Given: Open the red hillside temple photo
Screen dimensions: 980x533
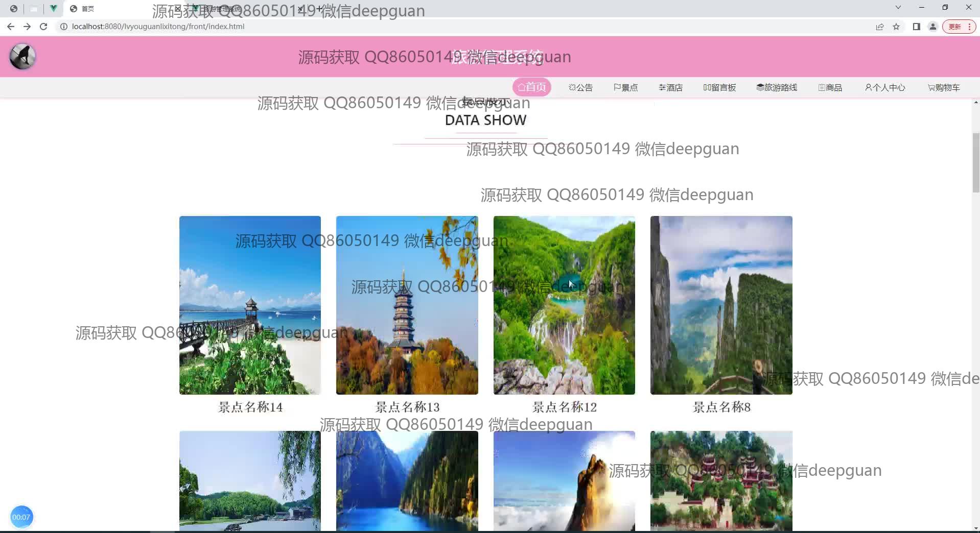Looking at the screenshot, I should coord(721,481).
